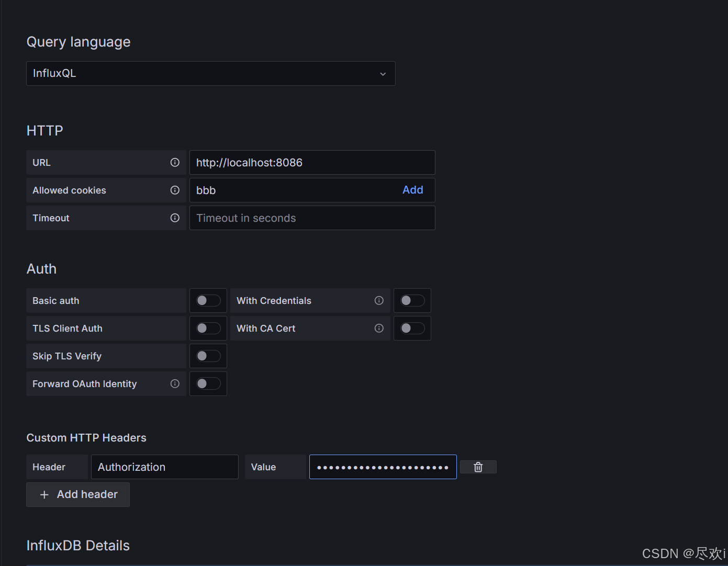
Task: Click the Timeout label
Action: (51, 218)
